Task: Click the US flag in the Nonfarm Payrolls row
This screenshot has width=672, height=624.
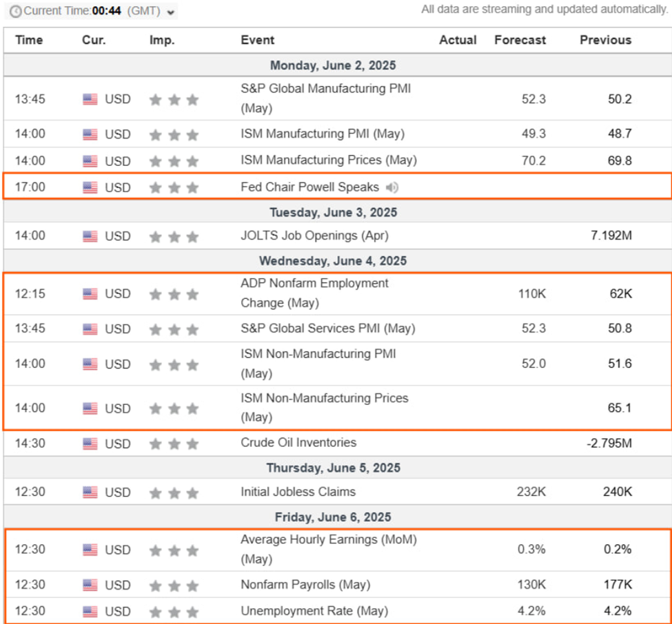Action: tap(90, 585)
